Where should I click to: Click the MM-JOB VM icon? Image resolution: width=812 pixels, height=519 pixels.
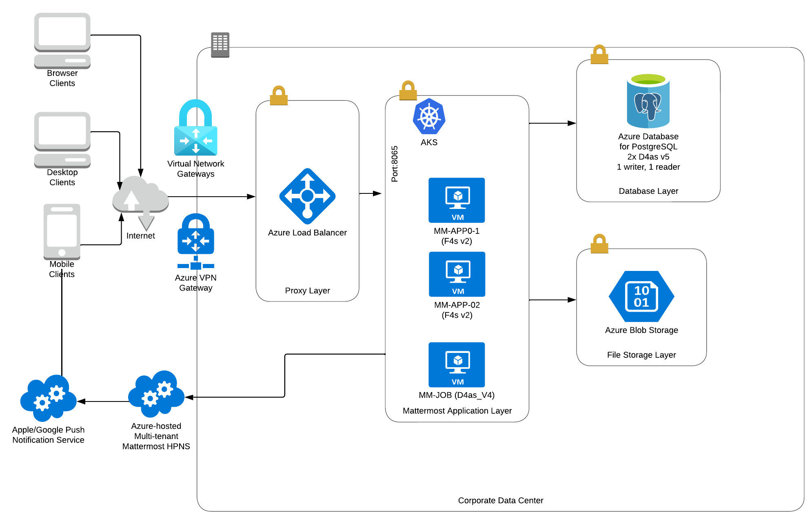tap(457, 364)
